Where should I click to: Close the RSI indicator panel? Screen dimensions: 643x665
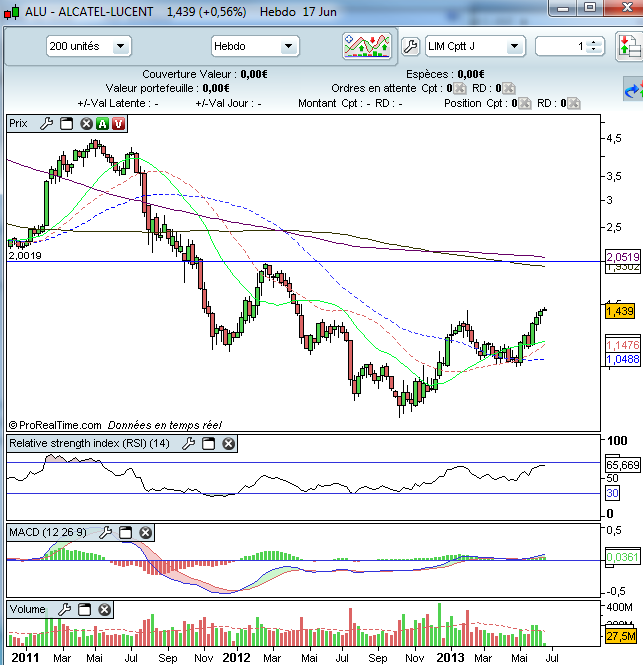point(229,444)
